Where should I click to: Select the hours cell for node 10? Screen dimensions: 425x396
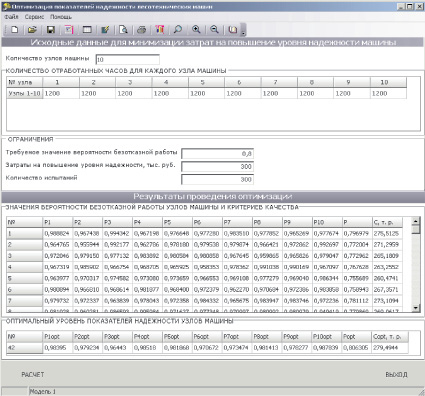click(388, 93)
